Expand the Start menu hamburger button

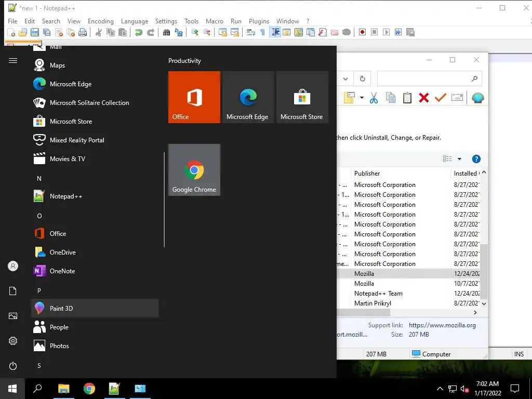[x=13, y=60]
